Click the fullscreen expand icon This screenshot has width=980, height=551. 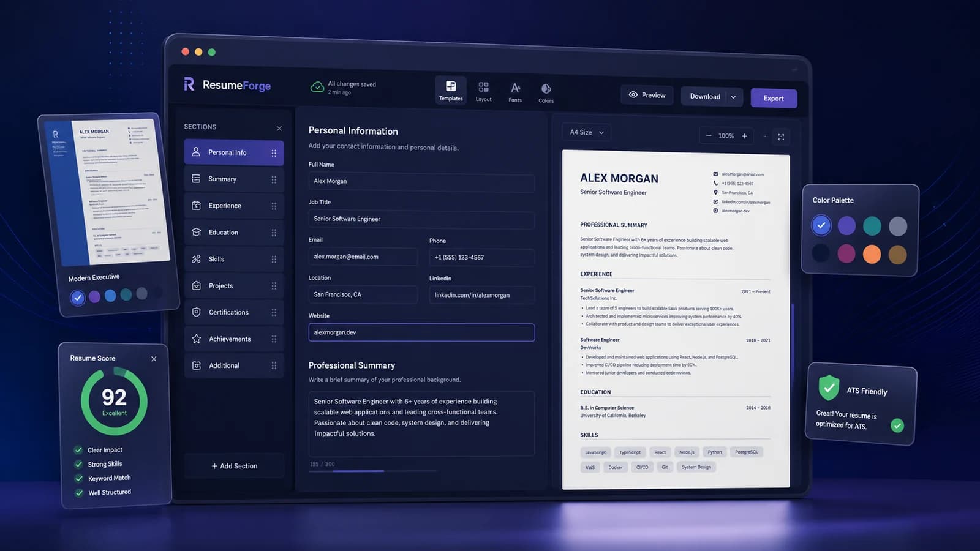[x=781, y=137]
